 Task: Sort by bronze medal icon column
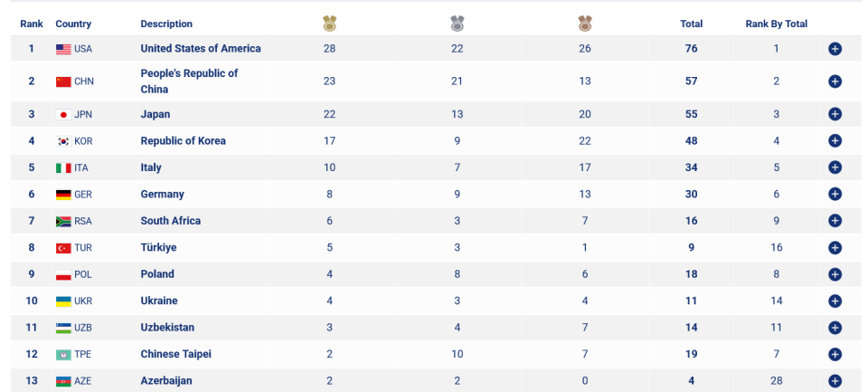point(585,24)
